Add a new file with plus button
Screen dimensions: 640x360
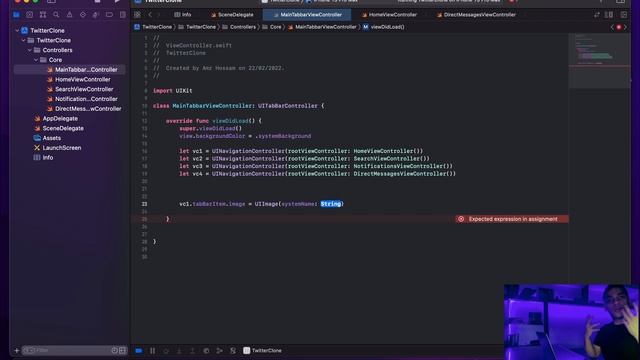pyautogui.click(x=17, y=350)
